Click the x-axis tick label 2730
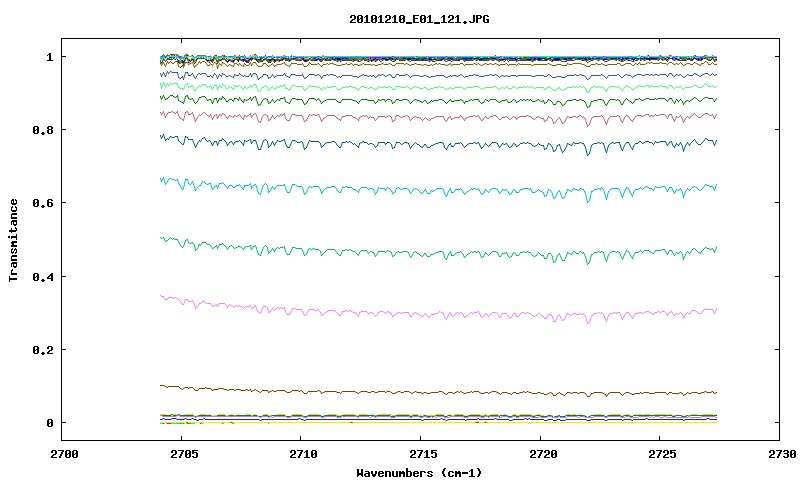This screenshot has height=480, width=800. 782,454
